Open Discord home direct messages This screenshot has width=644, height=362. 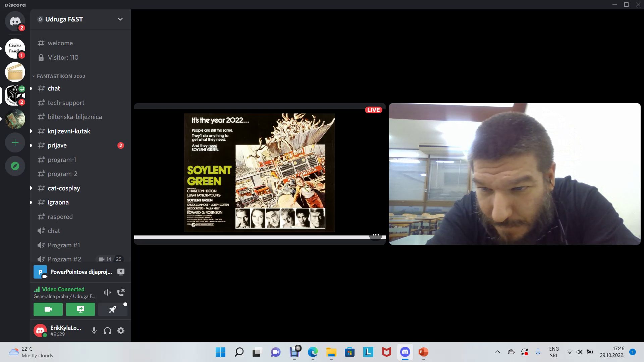click(15, 21)
